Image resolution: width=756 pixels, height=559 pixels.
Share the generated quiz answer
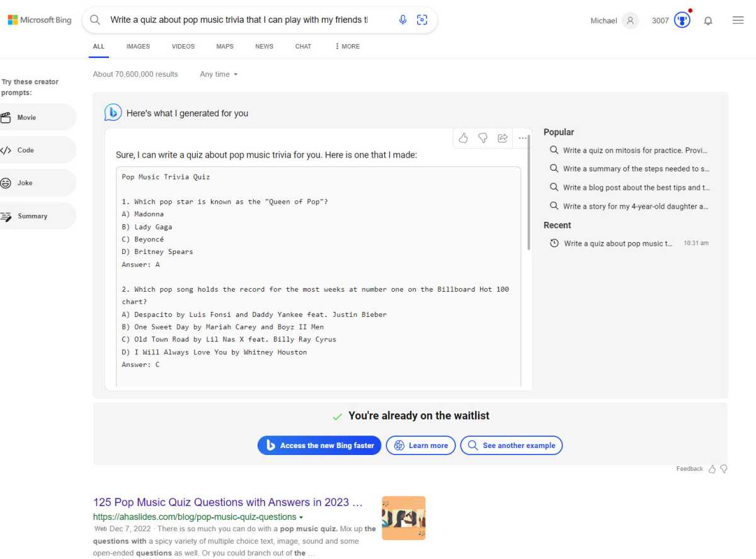click(503, 138)
